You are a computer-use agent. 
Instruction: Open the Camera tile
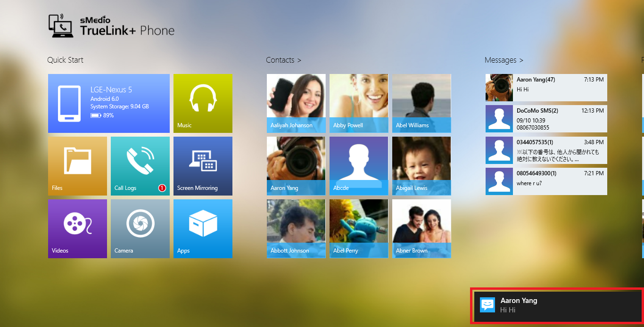140,229
